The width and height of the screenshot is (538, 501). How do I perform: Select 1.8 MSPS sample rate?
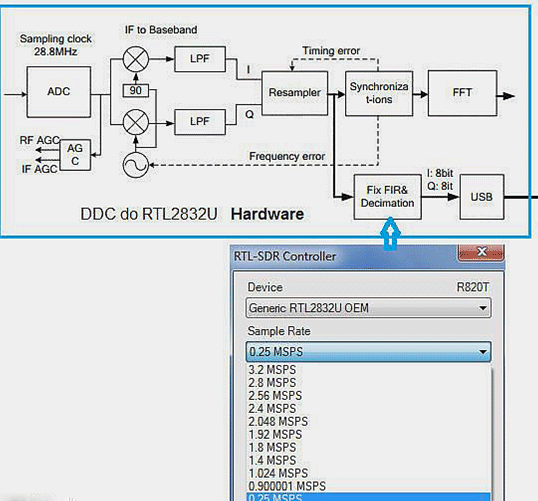[x=272, y=448]
